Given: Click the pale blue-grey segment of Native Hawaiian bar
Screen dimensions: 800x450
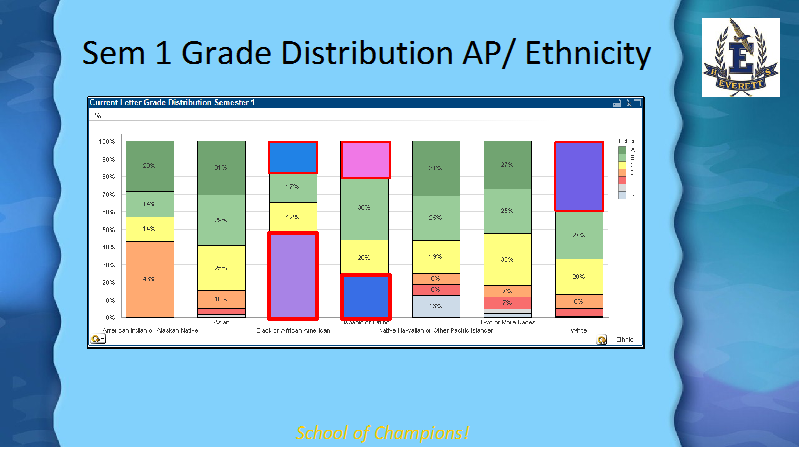Looking at the screenshot, I should click(x=436, y=306).
